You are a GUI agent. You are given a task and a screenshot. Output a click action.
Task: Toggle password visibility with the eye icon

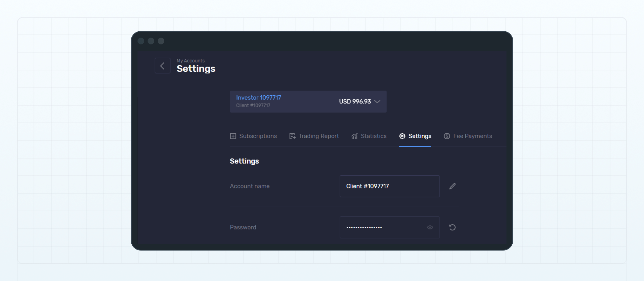coord(430,227)
